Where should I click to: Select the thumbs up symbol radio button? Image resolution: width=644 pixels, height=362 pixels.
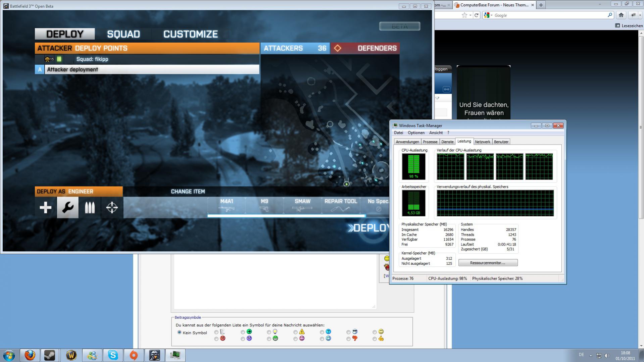[375, 339]
